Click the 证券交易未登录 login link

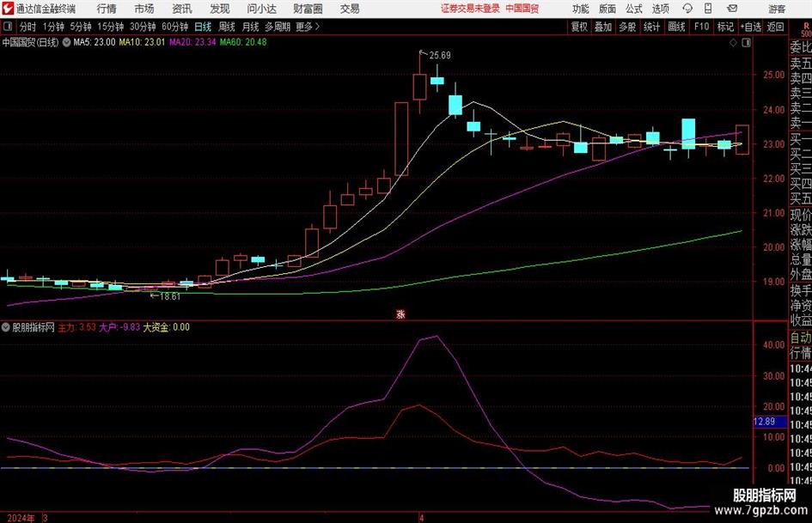coord(470,9)
